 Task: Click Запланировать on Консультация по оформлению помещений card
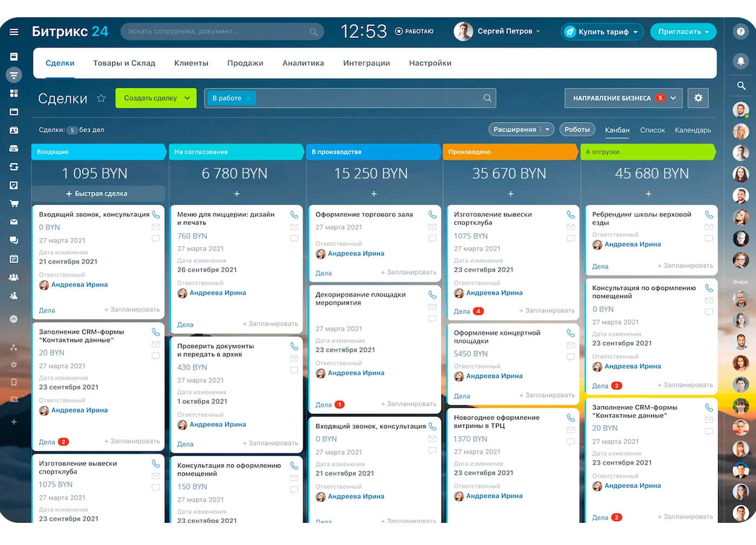pos(685,385)
